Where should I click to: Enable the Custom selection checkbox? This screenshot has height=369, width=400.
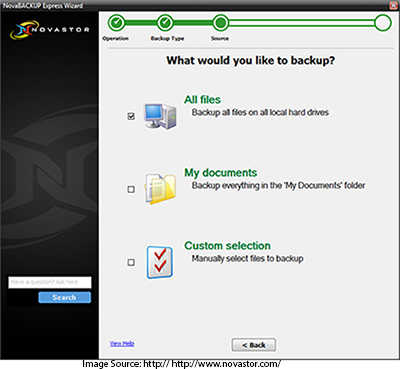131,262
